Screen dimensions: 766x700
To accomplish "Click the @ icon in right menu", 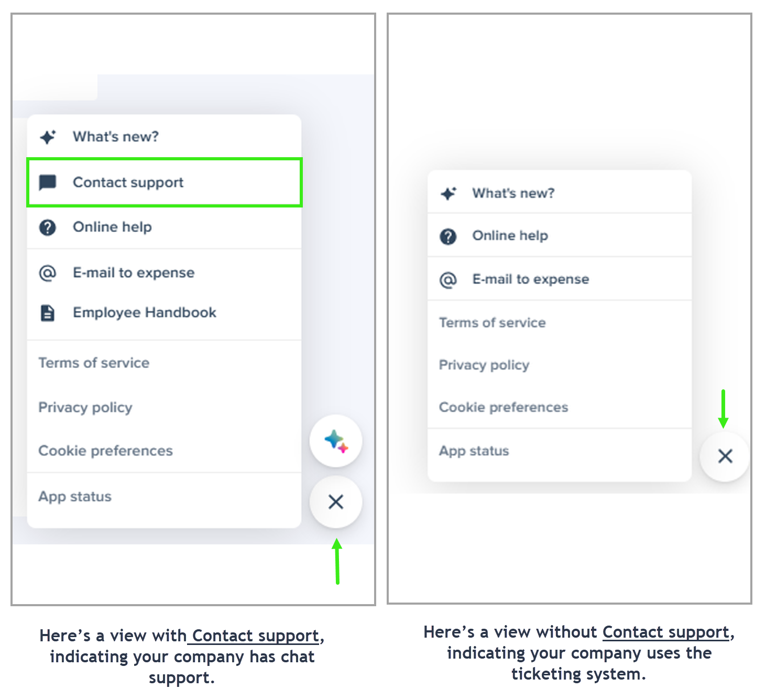I will 448,280.
